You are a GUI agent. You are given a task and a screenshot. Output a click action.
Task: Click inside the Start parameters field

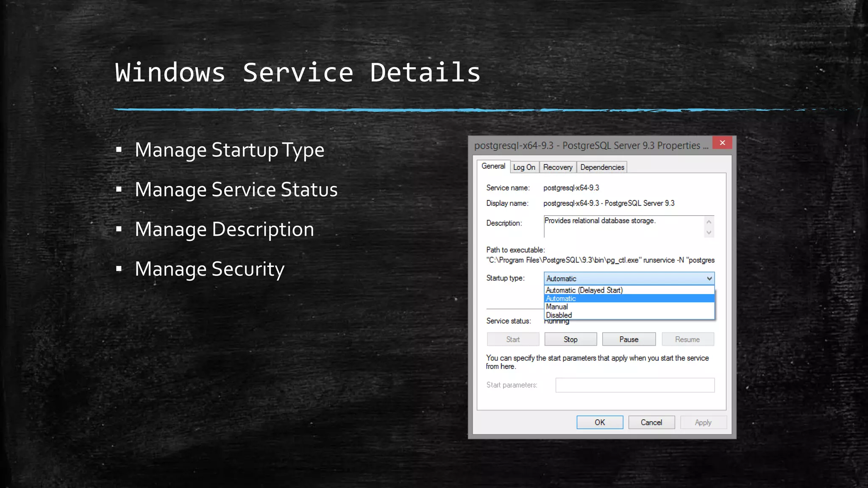pyautogui.click(x=635, y=385)
